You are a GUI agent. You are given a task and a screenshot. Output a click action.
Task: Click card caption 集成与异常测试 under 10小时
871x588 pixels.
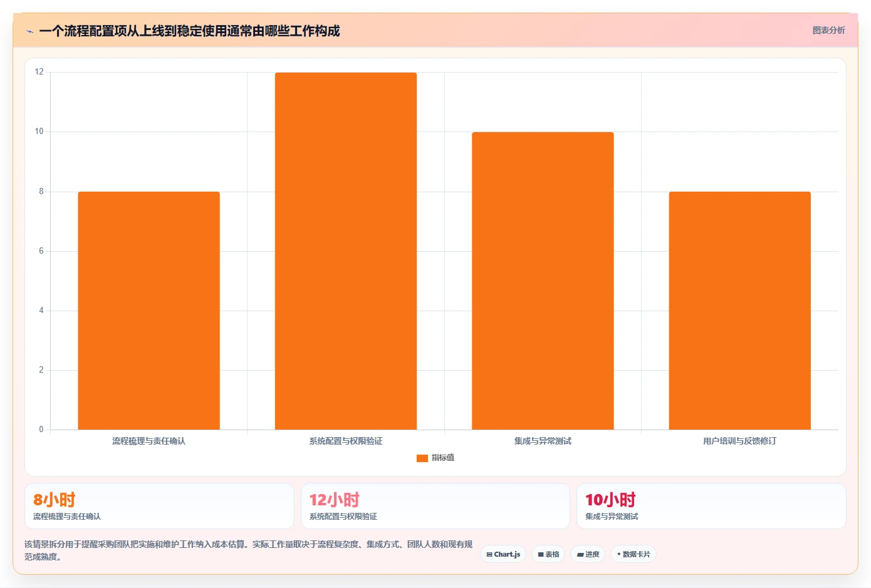tap(612, 517)
